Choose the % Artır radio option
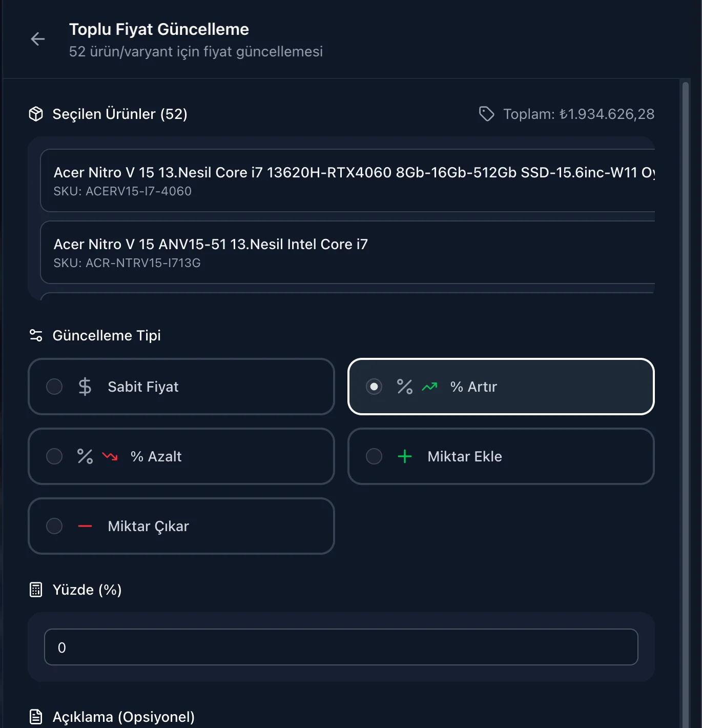 pos(374,387)
